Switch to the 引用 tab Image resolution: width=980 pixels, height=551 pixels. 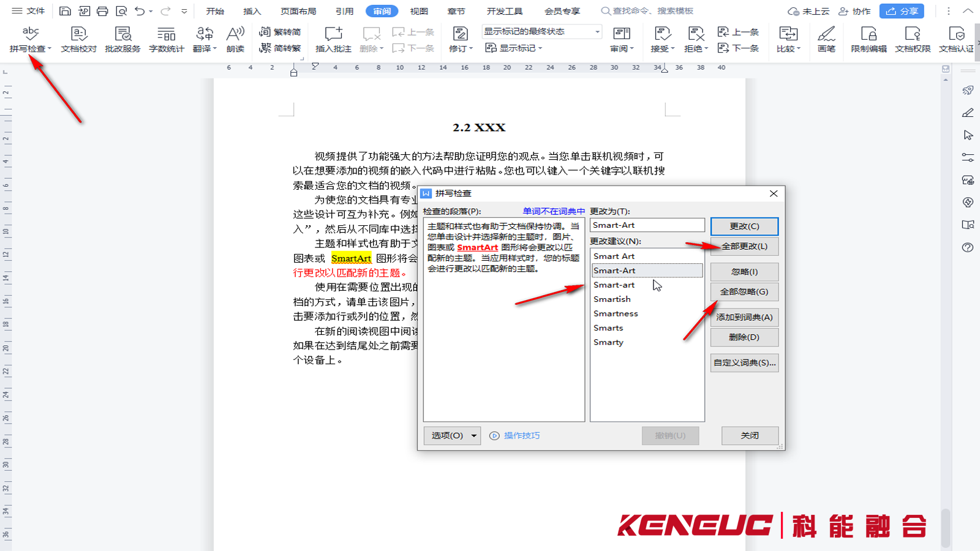344,11
